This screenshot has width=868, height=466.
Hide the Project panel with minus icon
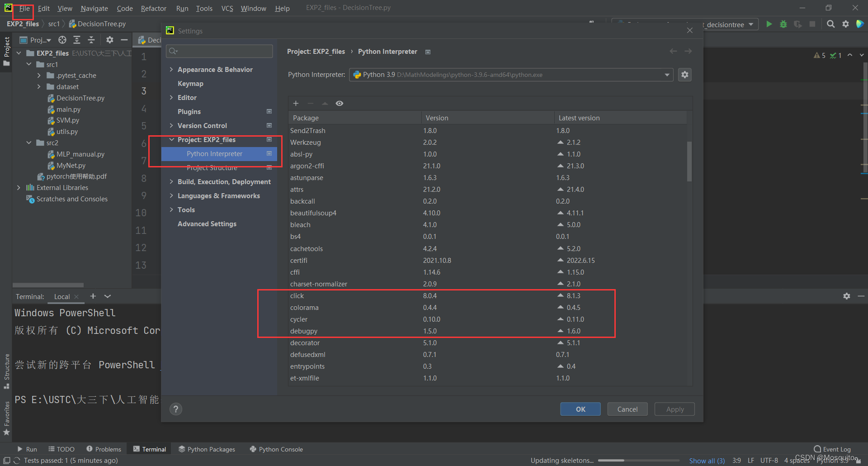click(124, 40)
